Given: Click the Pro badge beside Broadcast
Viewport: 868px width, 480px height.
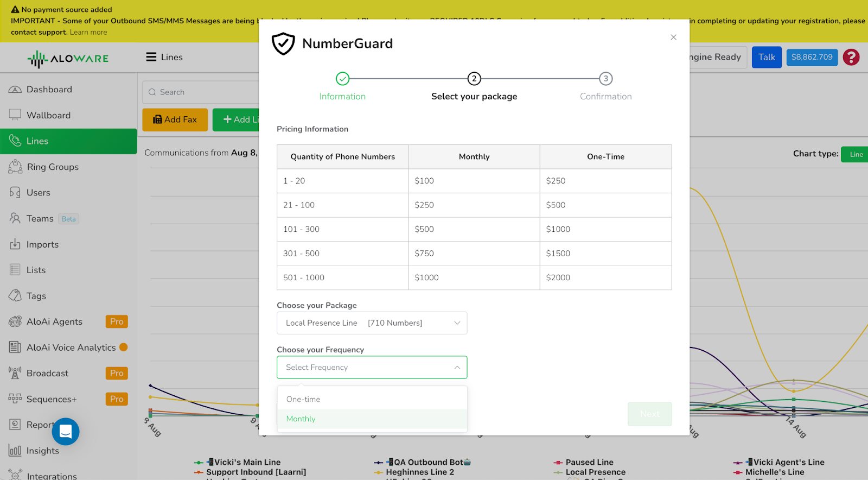Looking at the screenshot, I should [117, 373].
